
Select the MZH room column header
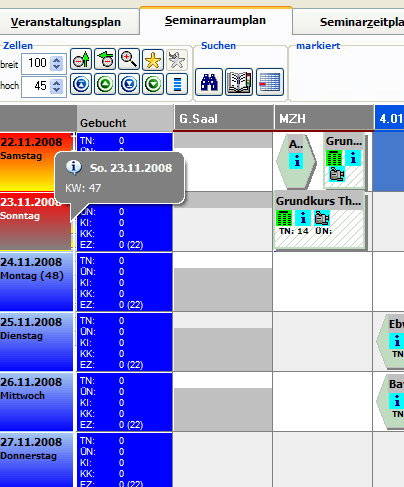pos(324,118)
